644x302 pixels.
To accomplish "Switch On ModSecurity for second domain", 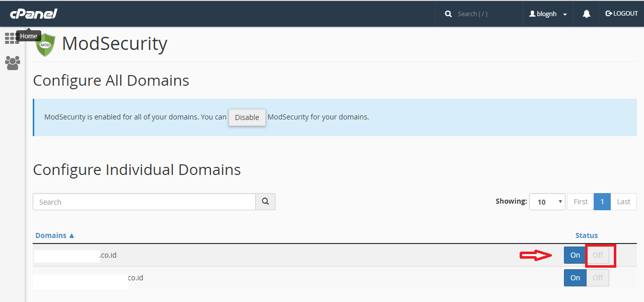I will point(575,278).
